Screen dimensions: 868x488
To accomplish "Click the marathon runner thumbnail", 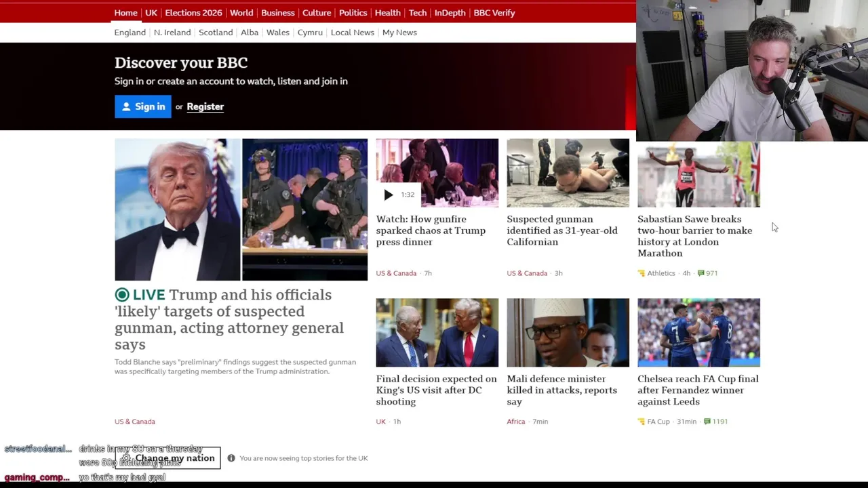I will (x=698, y=174).
